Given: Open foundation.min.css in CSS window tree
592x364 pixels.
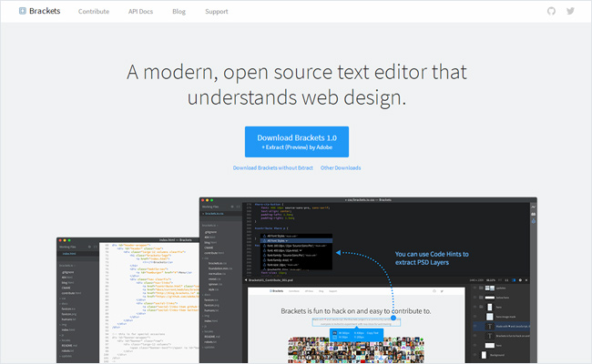Looking at the screenshot, I should click(x=220, y=268).
